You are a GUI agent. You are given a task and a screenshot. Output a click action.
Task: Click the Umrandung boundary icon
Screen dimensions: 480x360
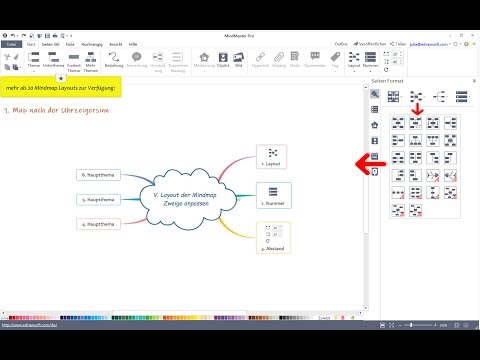coord(158,57)
